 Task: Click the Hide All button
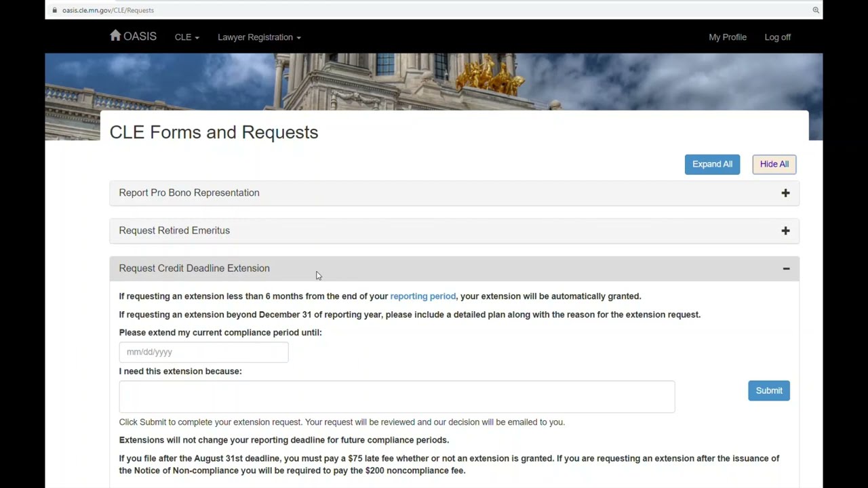[774, 164]
